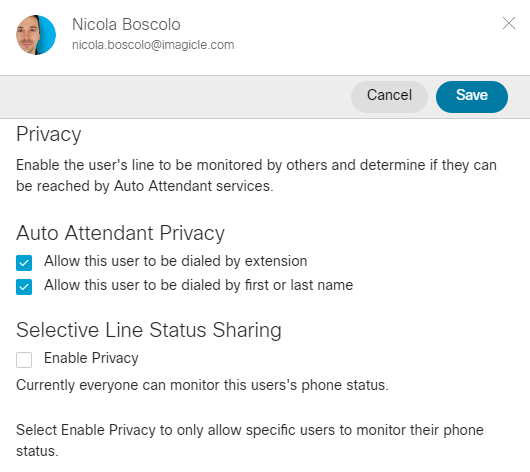Click the Nicola Boscolo user name

click(126, 24)
